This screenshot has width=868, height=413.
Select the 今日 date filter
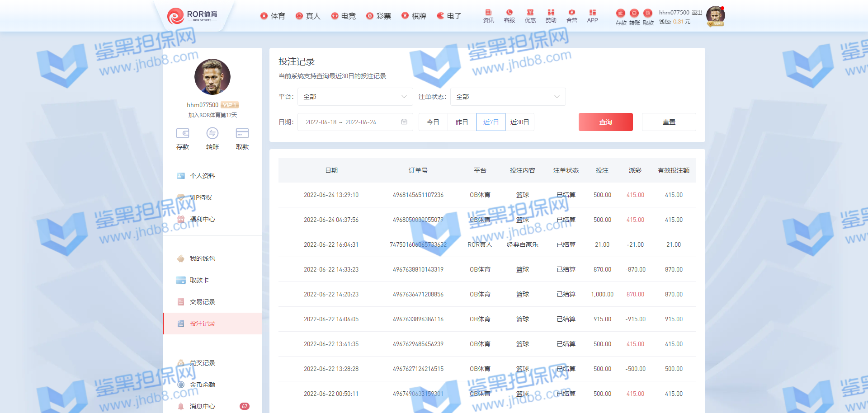pyautogui.click(x=433, y=122)
